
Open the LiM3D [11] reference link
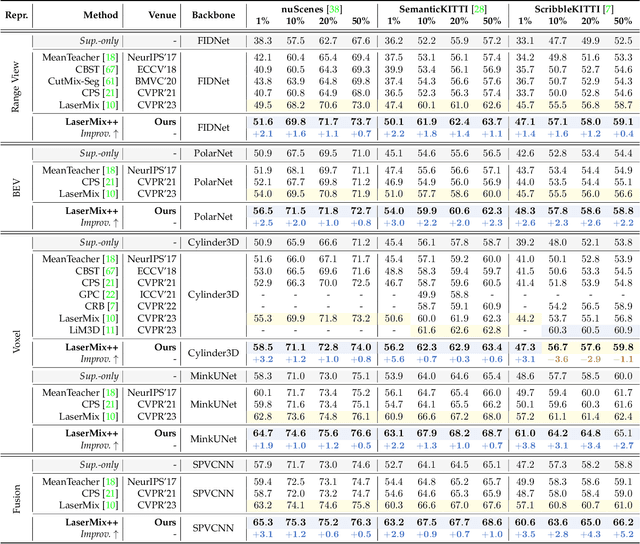113,330
